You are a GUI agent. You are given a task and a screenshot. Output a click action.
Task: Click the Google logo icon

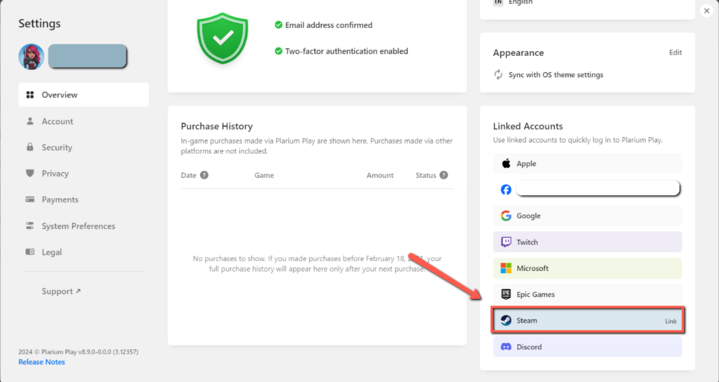[506, 216]
